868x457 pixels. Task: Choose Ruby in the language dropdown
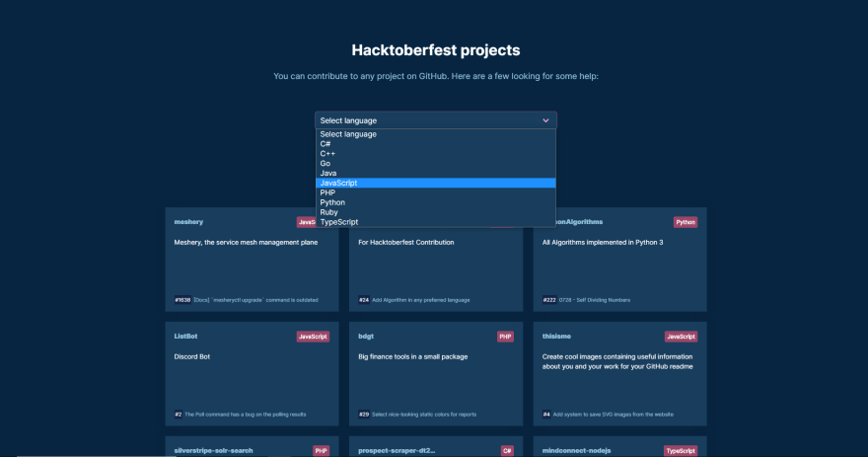coord(436,212)
